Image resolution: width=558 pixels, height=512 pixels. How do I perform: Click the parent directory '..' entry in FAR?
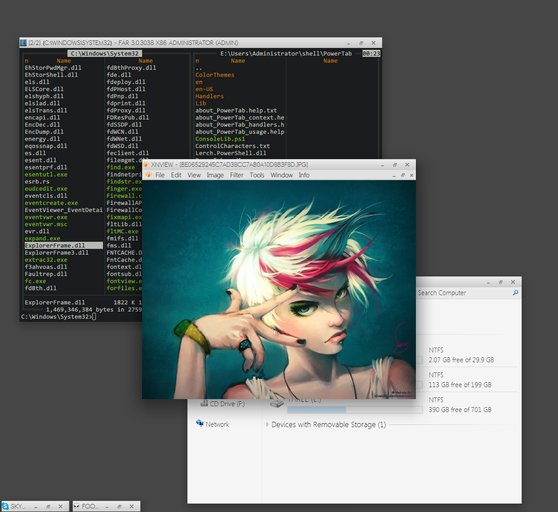click(199, 68)
